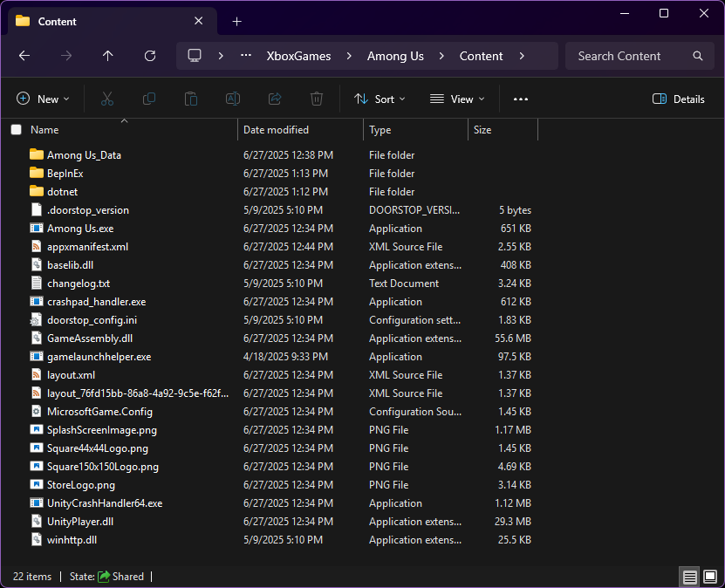
Task: Open the New dropdown menu
Action: click(x=43, y=99)
